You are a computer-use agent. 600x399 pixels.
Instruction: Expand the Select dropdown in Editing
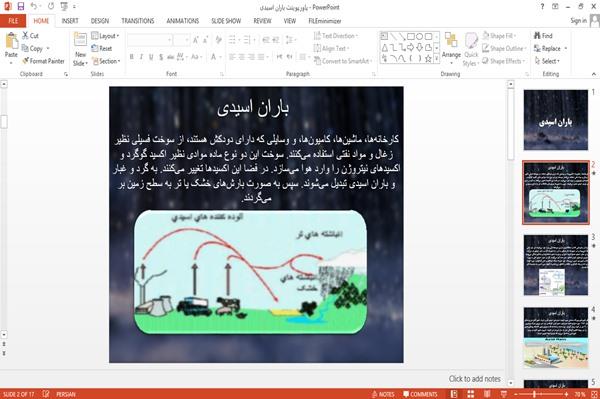[547, 61]
